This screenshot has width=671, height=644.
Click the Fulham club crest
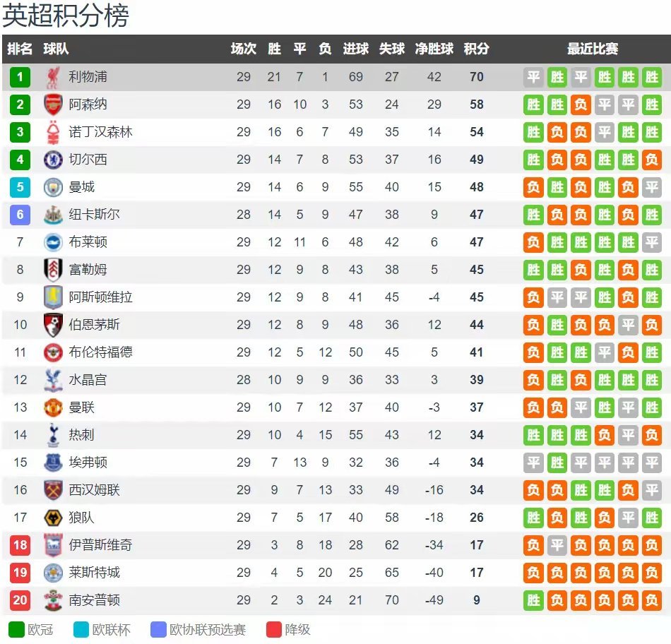[x=53, y=270]
